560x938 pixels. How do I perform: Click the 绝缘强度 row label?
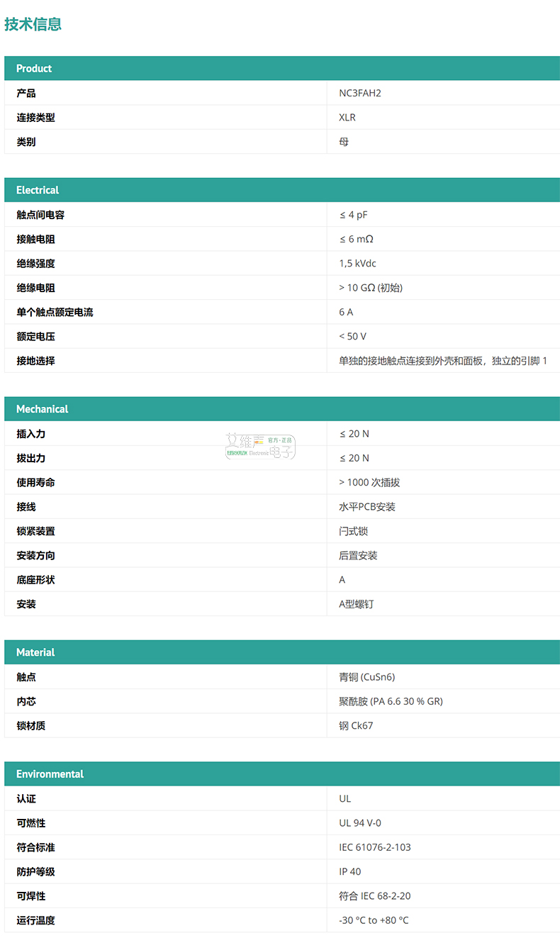click(35, 263)
